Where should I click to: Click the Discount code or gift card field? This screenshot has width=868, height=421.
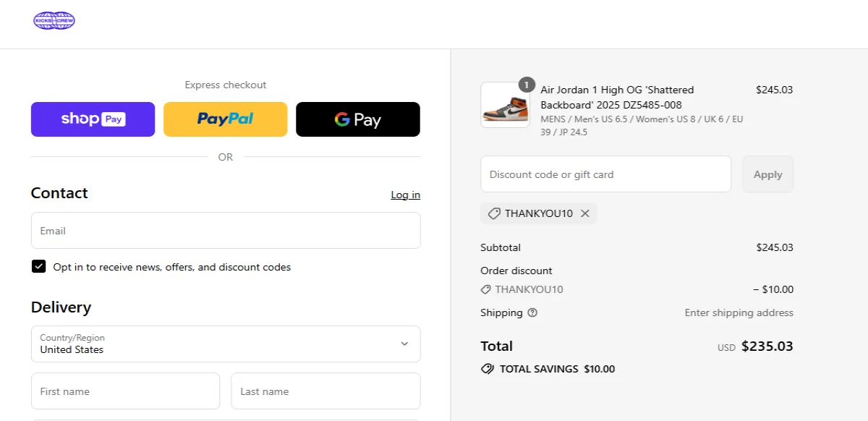(605, 174)
